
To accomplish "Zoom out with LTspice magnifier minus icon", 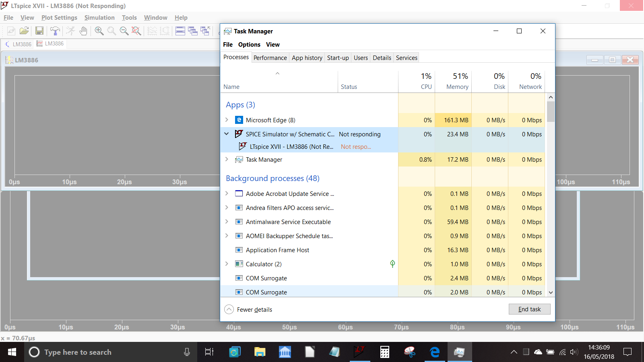I will (124, 31).
